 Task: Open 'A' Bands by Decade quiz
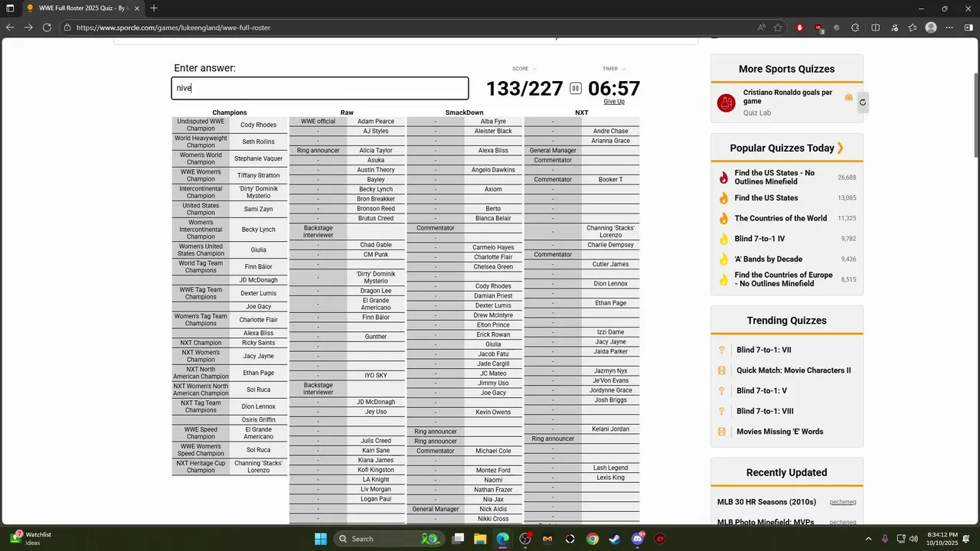click(x=768, y=259)
